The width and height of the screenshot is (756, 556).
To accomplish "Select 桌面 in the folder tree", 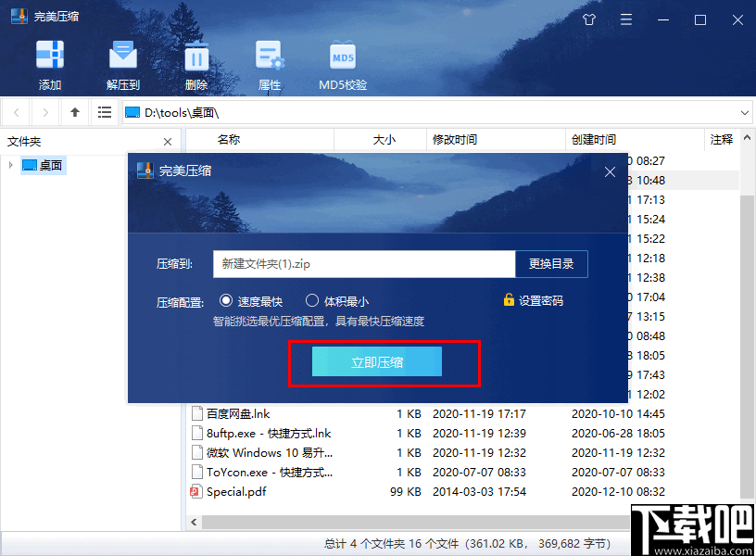I will click(43, 165).
